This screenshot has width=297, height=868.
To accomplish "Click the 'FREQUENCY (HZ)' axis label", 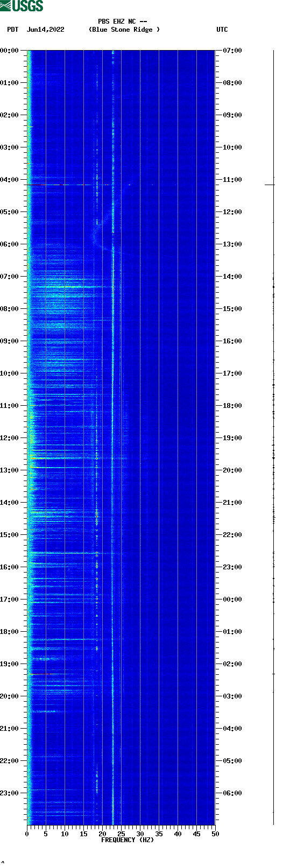I will pos(128,840).
